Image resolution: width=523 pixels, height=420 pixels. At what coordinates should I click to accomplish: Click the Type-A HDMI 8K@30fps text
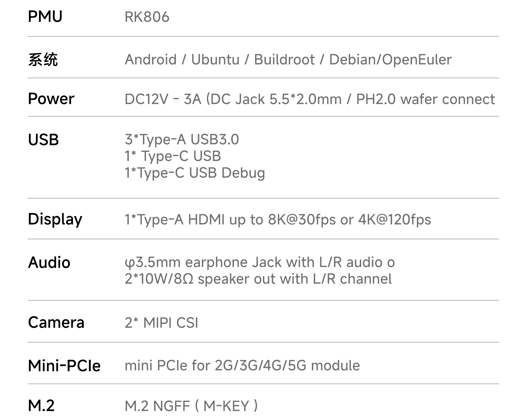278,220
